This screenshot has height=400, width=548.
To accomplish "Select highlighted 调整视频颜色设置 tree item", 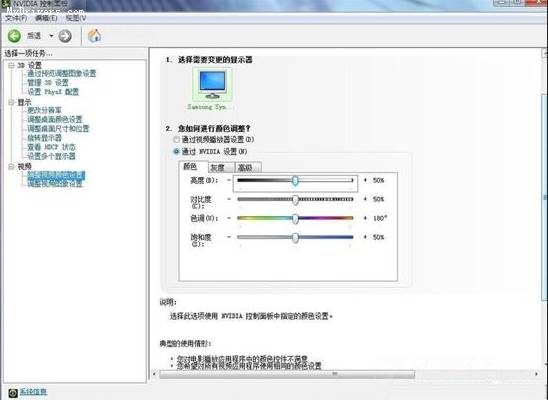I will coord(56,174).
